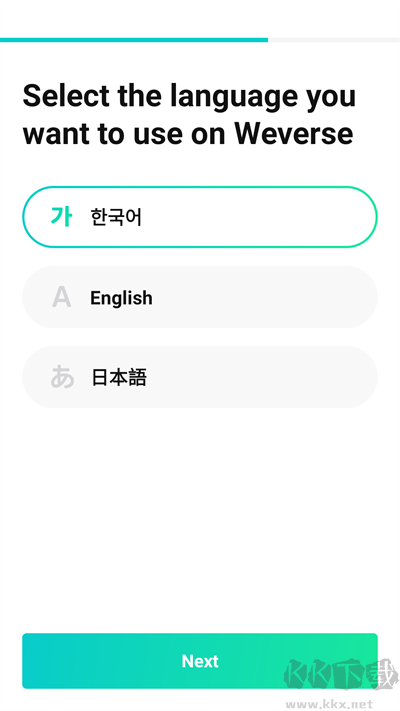Click the white Next label text
The width and height of the screenshot is (400, 711).
point(200,661)
